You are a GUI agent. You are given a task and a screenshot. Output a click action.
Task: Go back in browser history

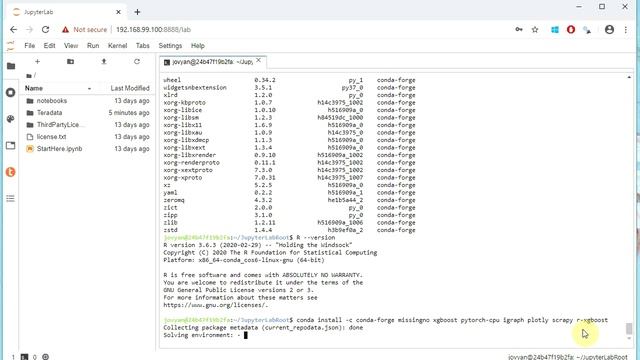(x=13, y=29)
